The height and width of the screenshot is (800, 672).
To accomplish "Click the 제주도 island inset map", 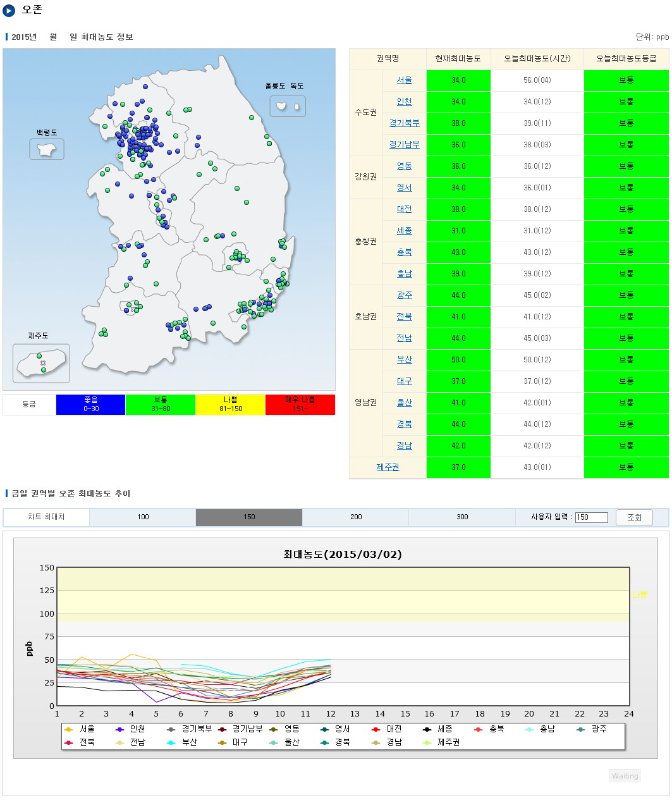I will pos(41,364).
